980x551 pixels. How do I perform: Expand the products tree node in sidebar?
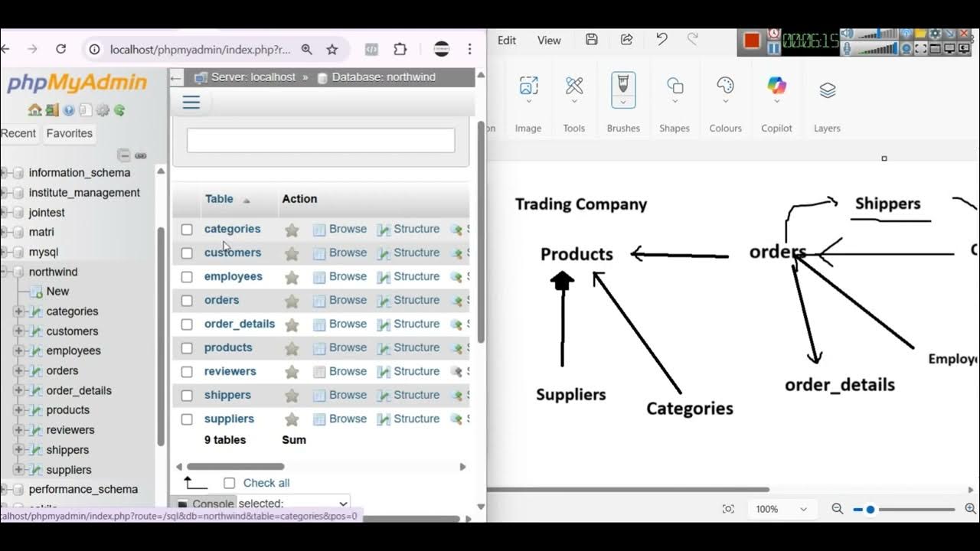point(18,410)
